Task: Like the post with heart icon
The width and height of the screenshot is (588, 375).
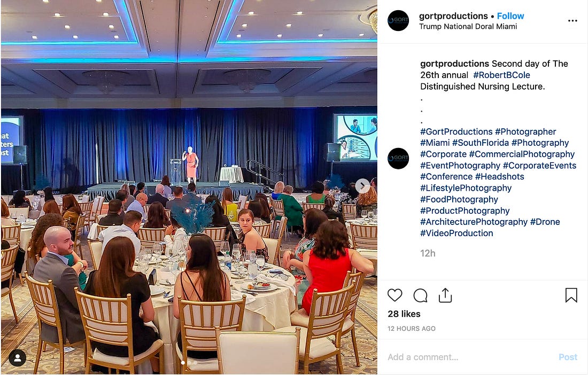Action: 394,295
